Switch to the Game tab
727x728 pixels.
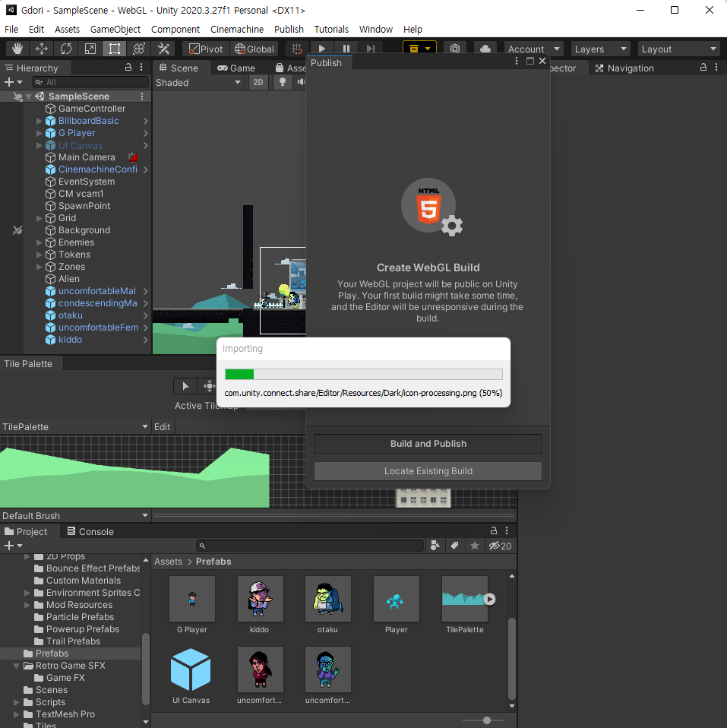pyautogui.click(x=236, y=68)
